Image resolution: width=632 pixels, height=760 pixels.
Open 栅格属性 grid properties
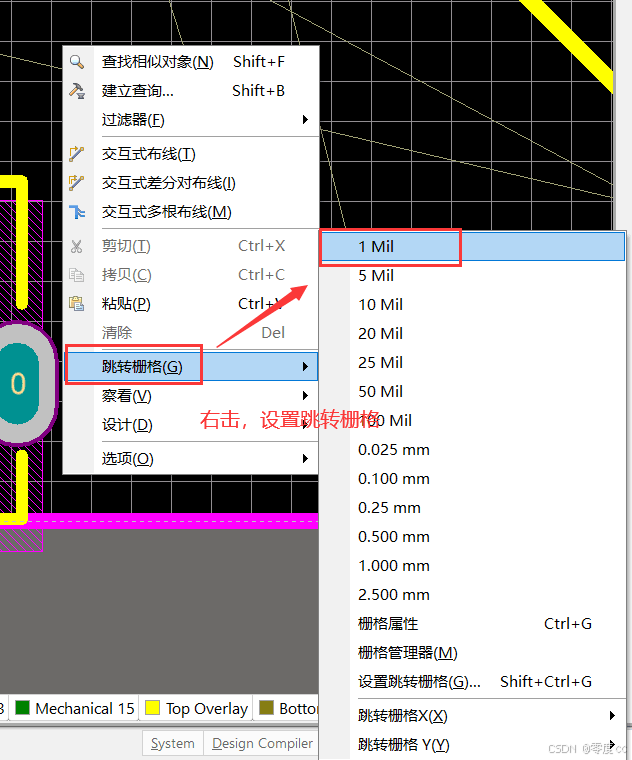coord(473,624)
